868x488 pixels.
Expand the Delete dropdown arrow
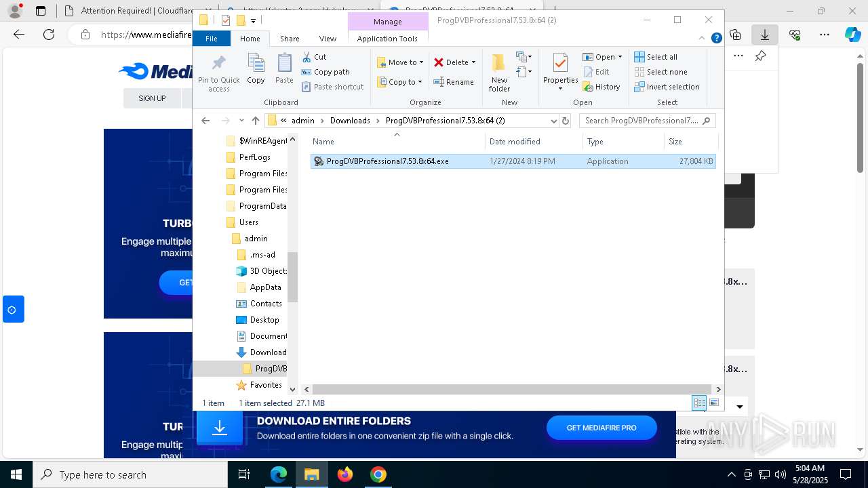click(x=473, y=62)
